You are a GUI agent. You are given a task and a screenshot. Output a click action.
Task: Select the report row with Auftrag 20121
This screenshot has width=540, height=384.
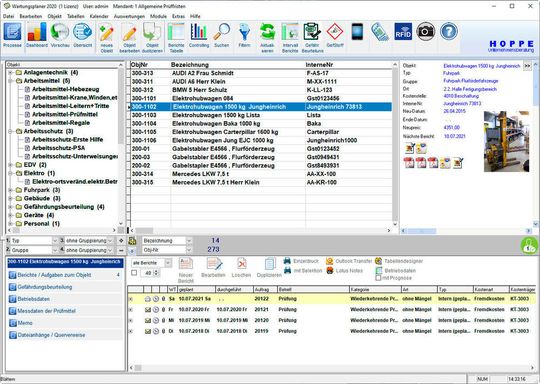coord(332,310)
